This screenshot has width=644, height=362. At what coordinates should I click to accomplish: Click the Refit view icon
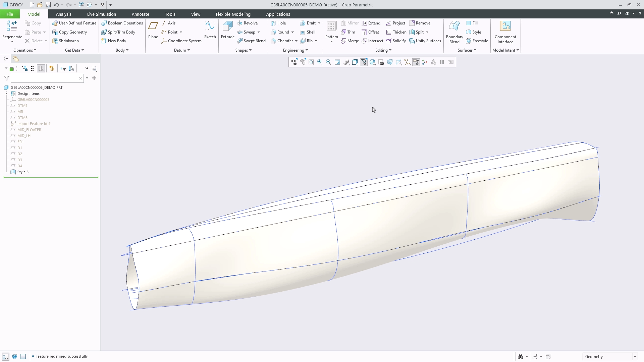(311, 62)
